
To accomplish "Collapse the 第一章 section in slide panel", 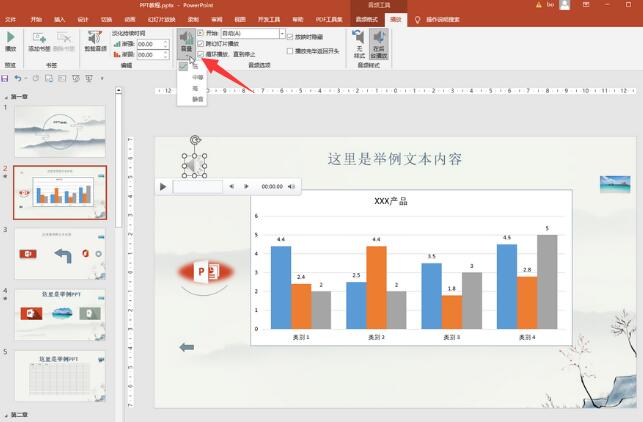I will point(6,97).
